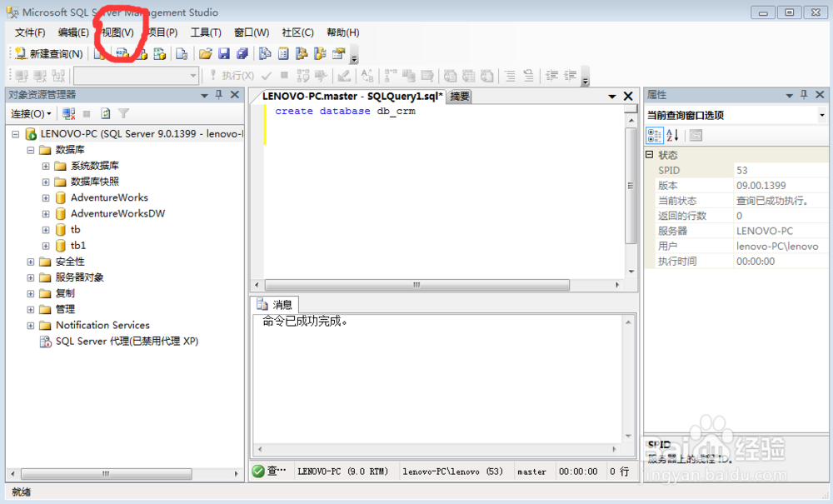Open the 帮助(H) menu
Image resolution: width=833 pixels, height=504 pixels.
343,32
